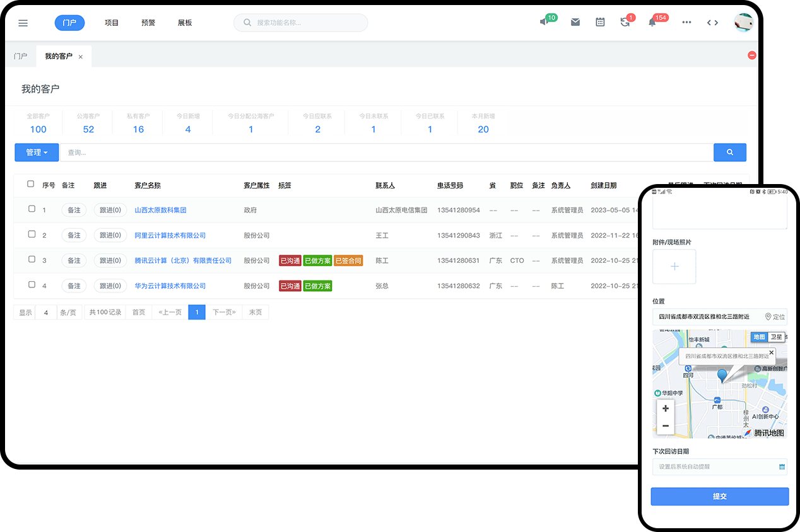The width and height of the screenshot is (800, 532).
Task: Open the 阿里云计算技术有限公司 customer link
Action: pyautogui.click(x=170, y=235)
